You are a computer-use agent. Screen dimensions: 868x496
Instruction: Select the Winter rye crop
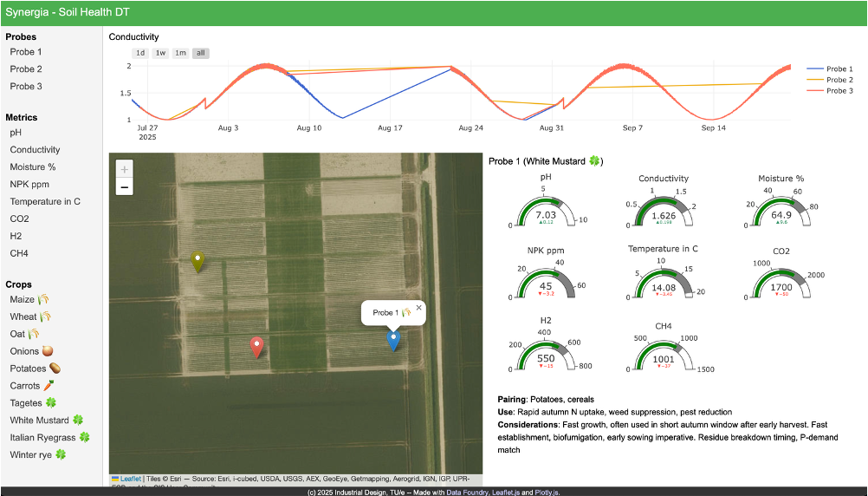pos(38,454)
